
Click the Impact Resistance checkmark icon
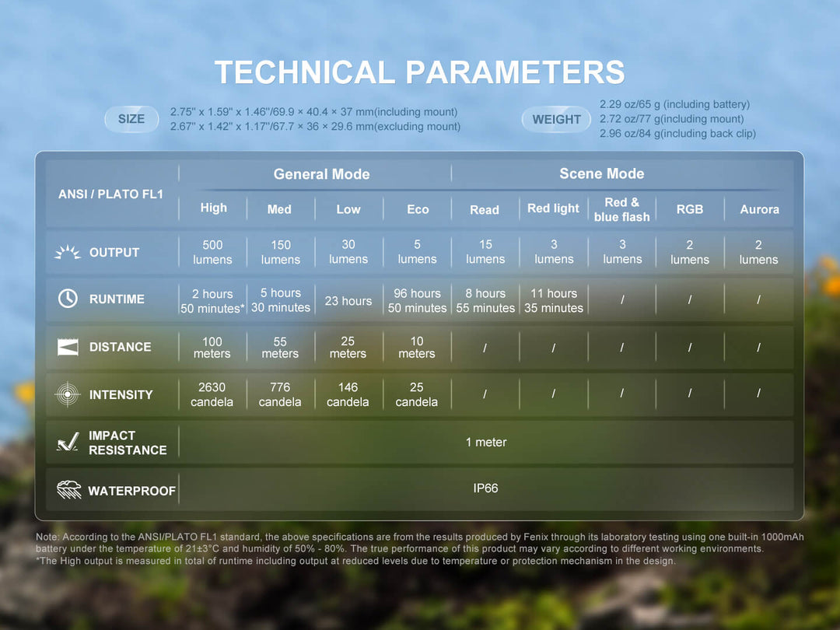pyautogui.click(x=67, y=443)
